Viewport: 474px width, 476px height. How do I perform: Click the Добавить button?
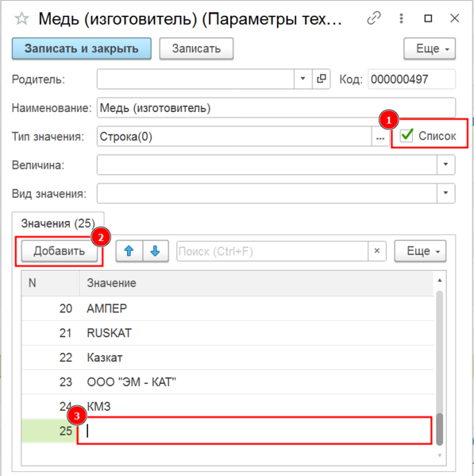coord(59,251)
